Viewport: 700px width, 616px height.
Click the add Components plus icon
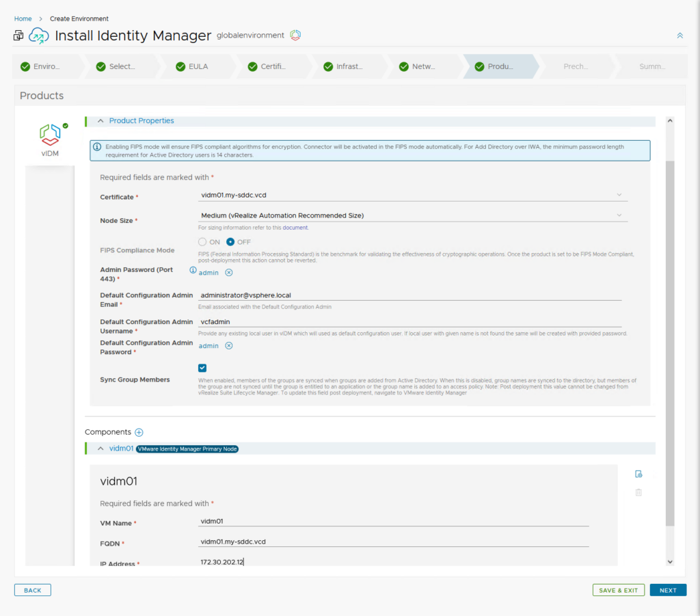tap(139, 432)
